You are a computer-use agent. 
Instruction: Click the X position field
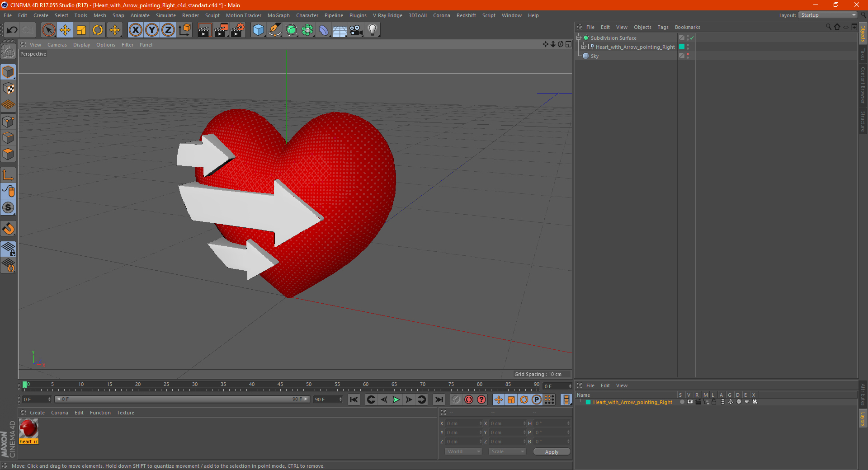click(464, 423)
